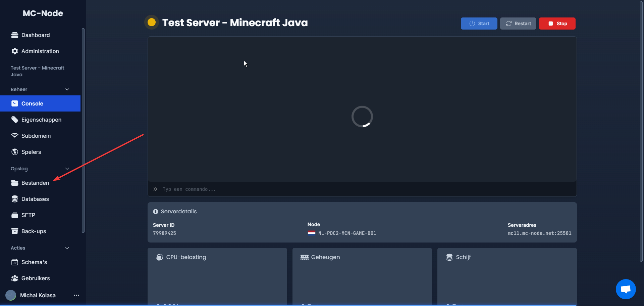This screenshot has width=644, height=306.
Task: Click Server ID value 79989425
Action: pyautogui.click(x=164, y=233)
